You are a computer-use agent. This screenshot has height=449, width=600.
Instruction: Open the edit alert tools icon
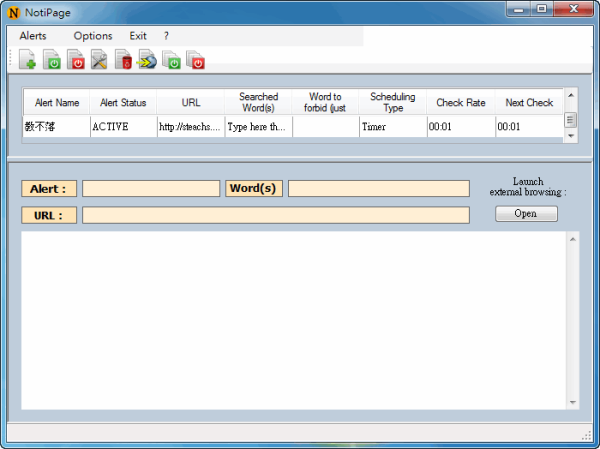(100, 61)
